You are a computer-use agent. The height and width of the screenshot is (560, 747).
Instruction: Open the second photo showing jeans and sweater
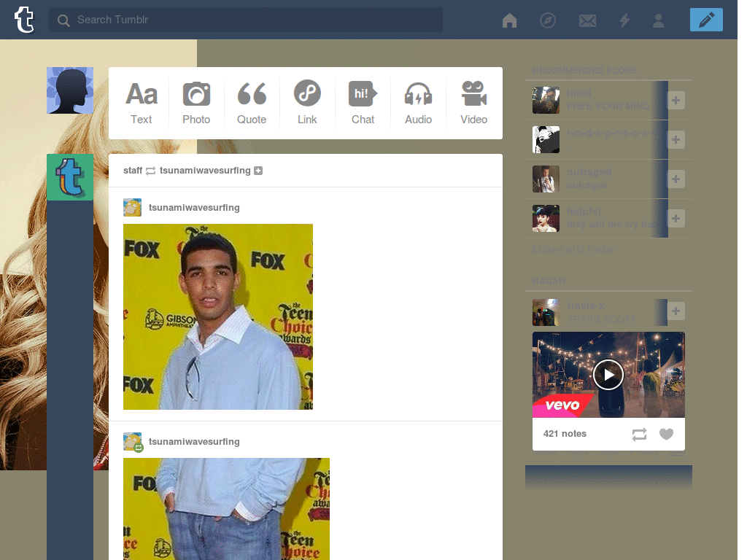pyautogui.click(x=226, y=509)
